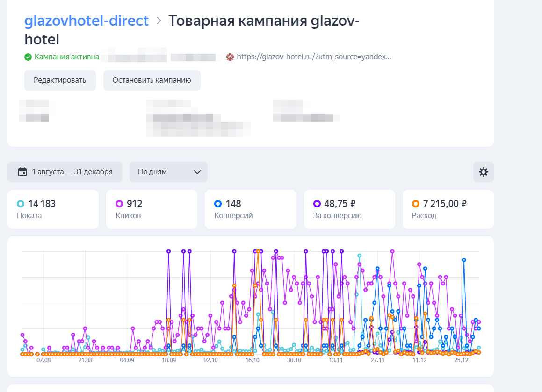Open the По дням grouping dropdown
The image size is (542, 392).
(168, 171)
